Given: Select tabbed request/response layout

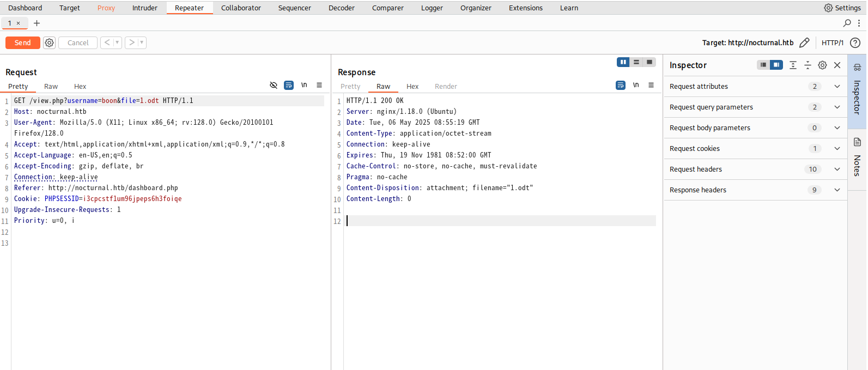Looking at the screenshot, I should 650,62.
